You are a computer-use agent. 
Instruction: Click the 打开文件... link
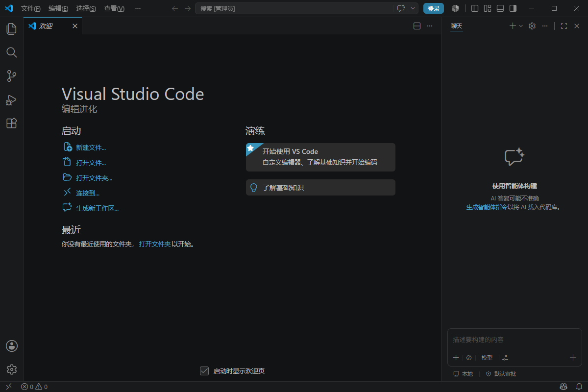pyautogui.click(x=91, y=163)
